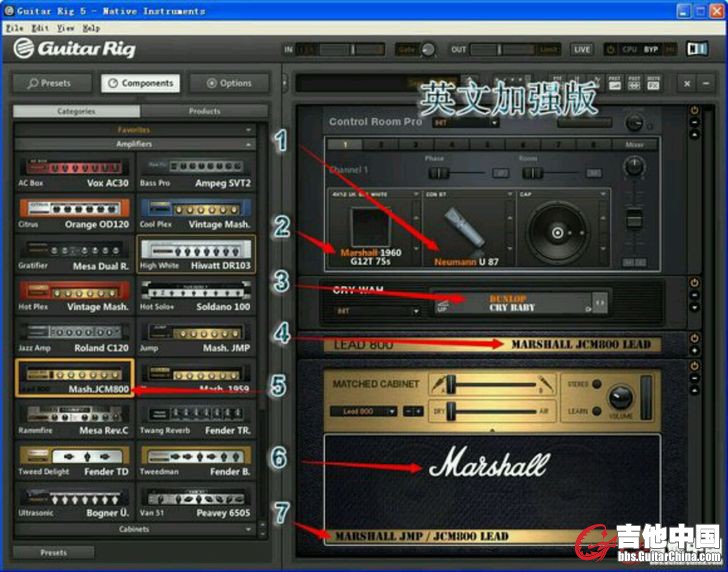Enable the STEREO switch on Matched Cabinet
This screenshot has height=572, width=728.
[x=598, y=384]
